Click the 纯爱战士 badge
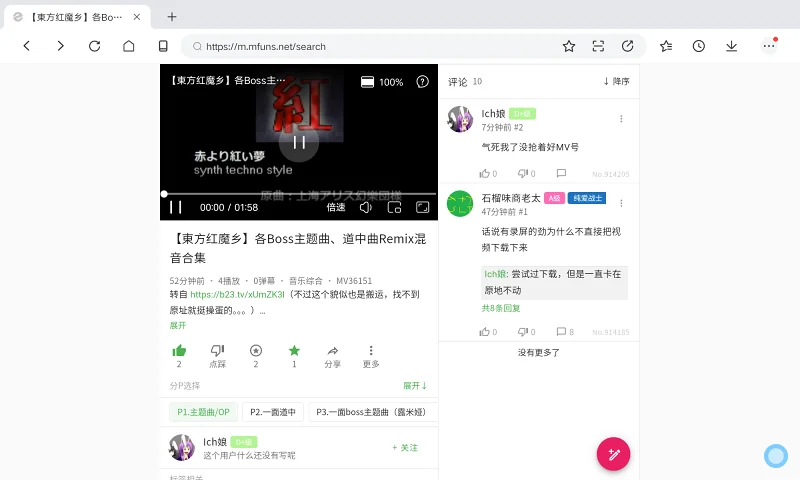This screenshot has height=480, width=800. pos(587,198)
